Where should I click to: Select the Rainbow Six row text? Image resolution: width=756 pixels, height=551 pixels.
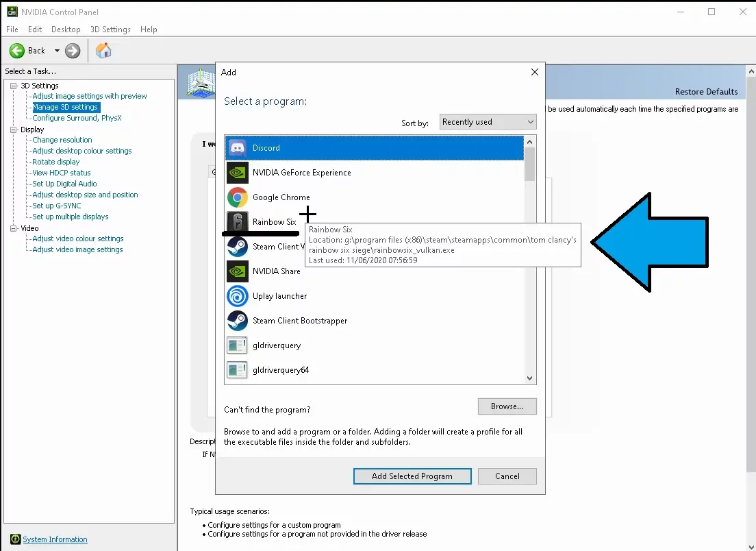pyautogui.click(x=275, y=222)
